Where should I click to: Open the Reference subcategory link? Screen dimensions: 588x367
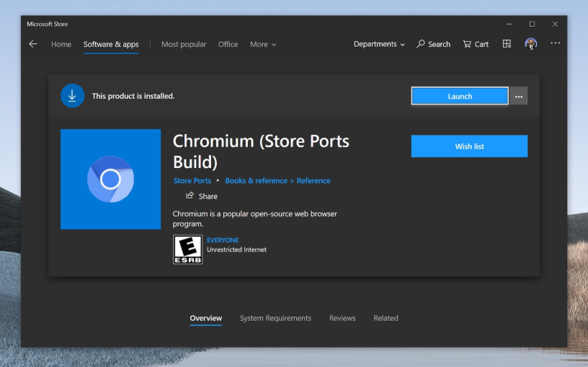313,180
